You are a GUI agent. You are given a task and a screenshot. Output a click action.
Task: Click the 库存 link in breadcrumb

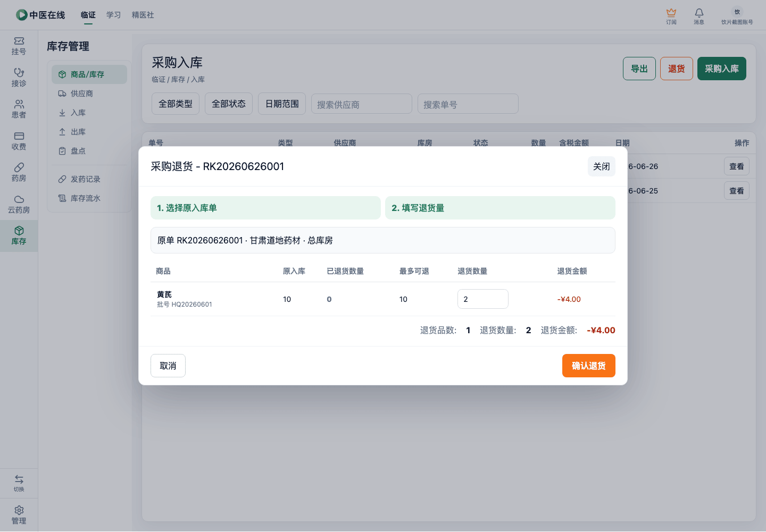coord(178,80)
